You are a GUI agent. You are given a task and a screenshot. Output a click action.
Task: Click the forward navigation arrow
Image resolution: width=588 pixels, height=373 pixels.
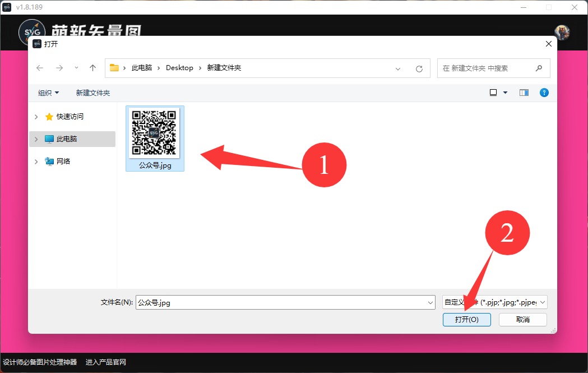59,68
